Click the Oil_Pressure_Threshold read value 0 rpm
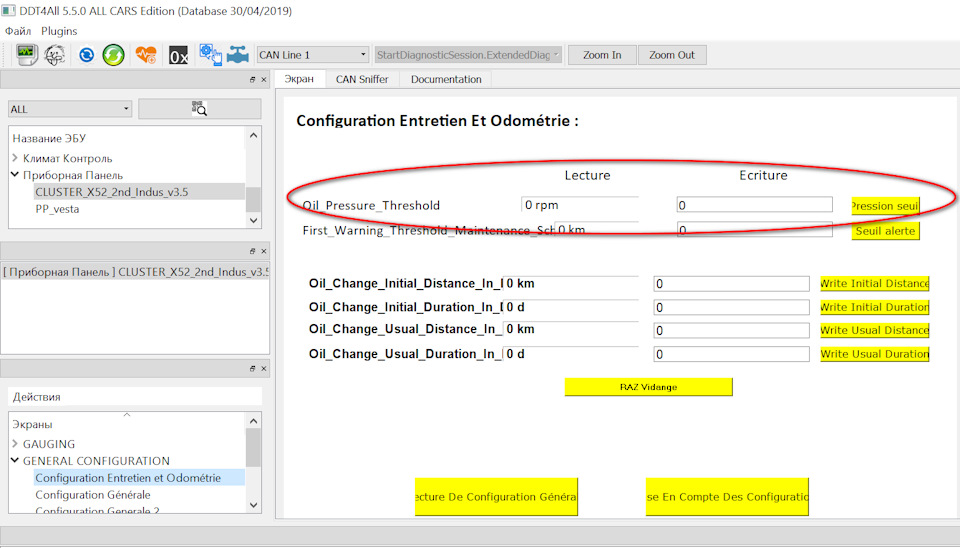The width and height of the screenshot is (960, 548). [580, 205]
